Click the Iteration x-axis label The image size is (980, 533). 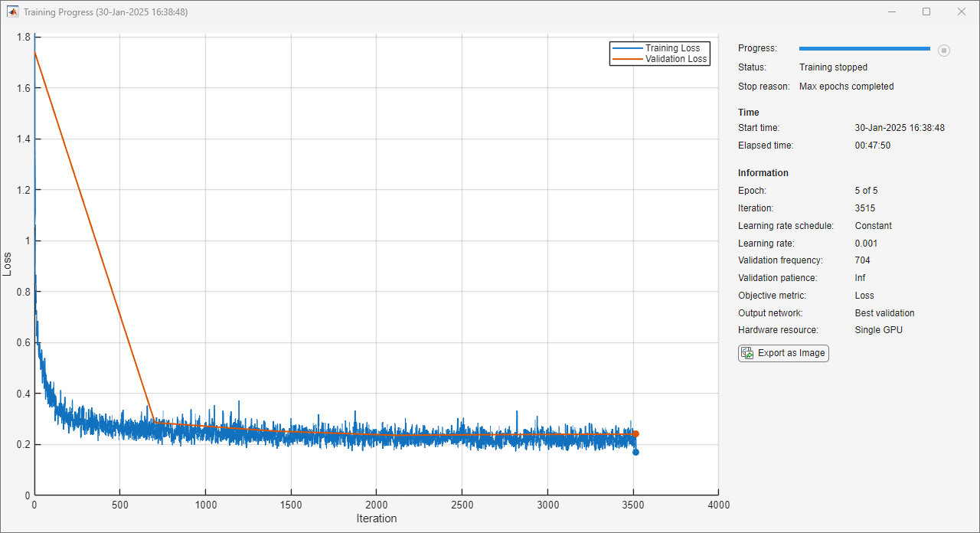[x=377, y=518]
